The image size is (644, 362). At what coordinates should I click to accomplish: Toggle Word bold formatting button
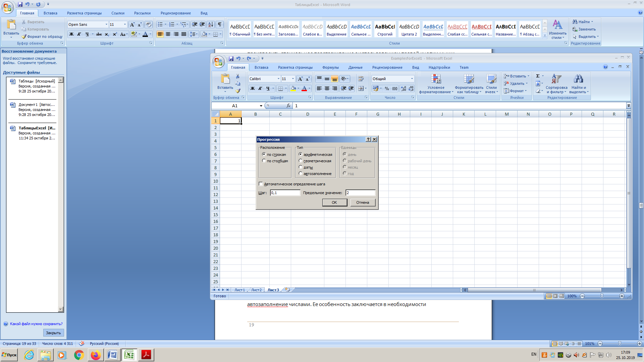coord(71,34)
